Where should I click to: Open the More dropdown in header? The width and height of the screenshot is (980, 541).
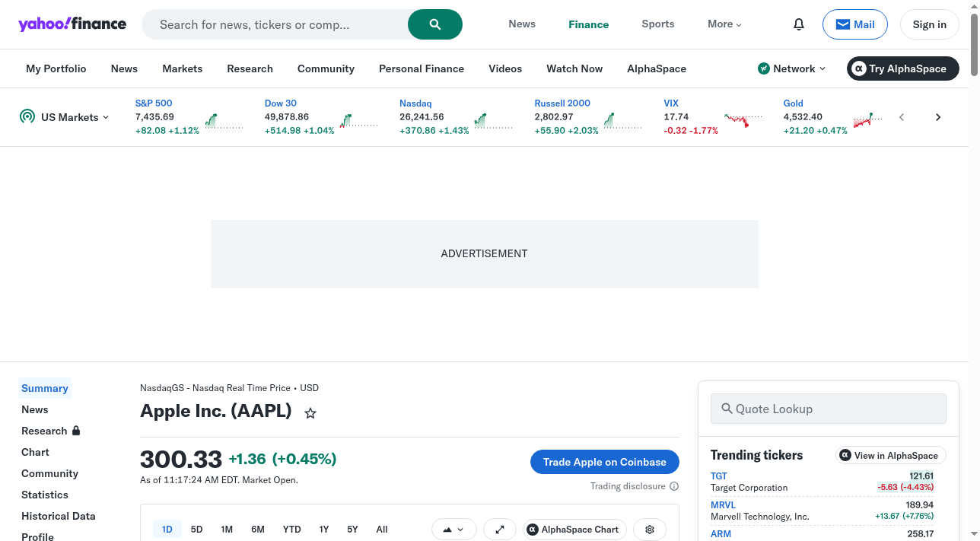click(x=724, y=24)
